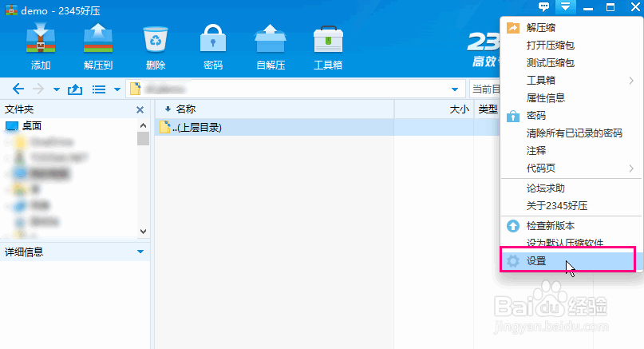Select the ..(上层目录) row

(x=327, y=128)
